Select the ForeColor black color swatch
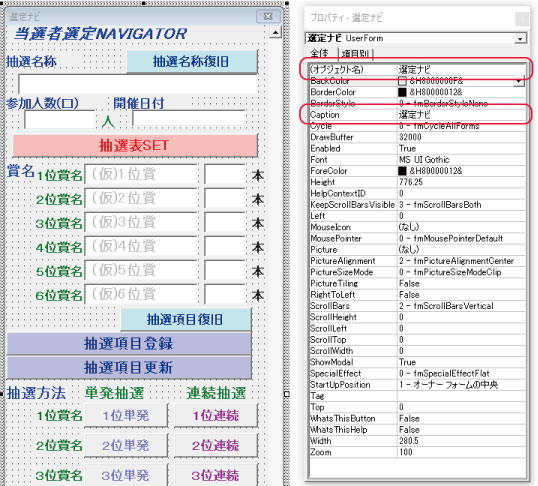Viewport: 538px width, 486px height. point(402,171)
